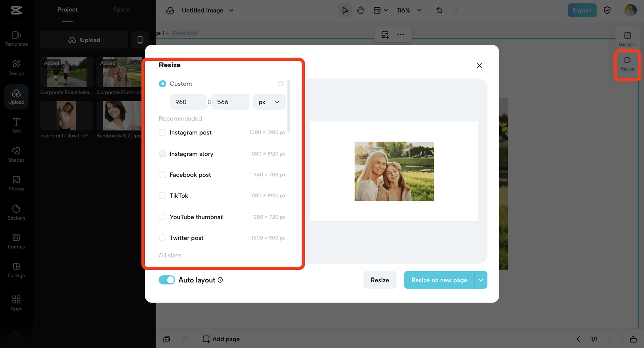644x348 pixels.
Task: Select the Custom size radio button
Action: 163,84
